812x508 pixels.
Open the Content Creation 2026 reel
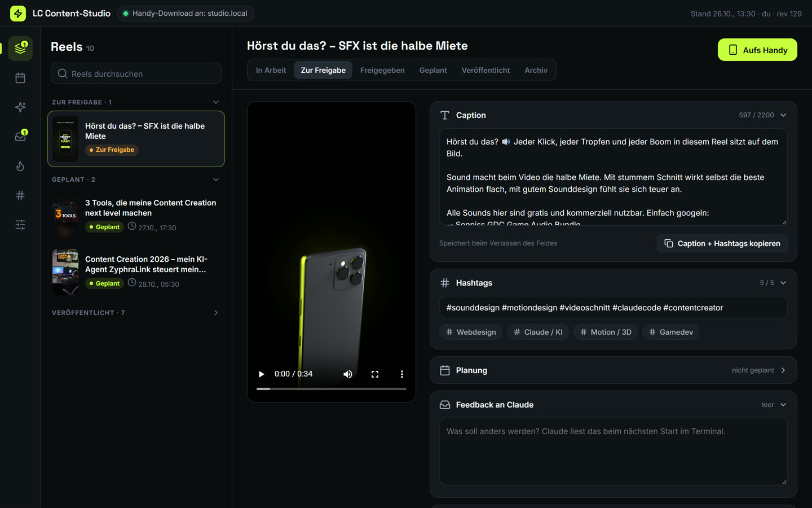tap(136, 271)
